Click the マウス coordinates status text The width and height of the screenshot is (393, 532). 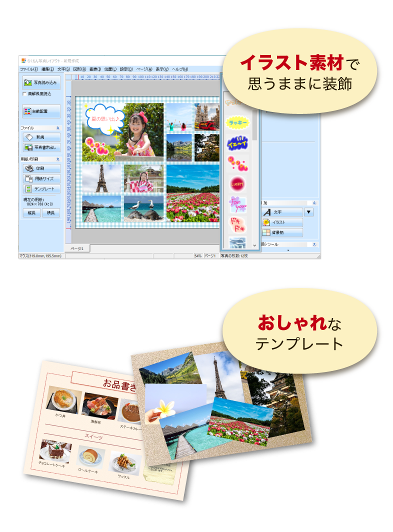click(x=40, y=256)
